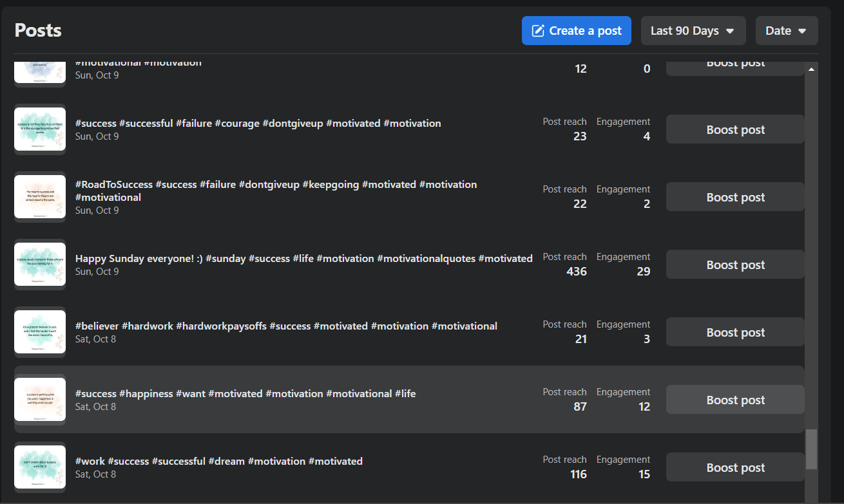This screenshot has height=504, width=844.
Task: Open the #success #happiness #want post title
Action: tap(245, 393)
